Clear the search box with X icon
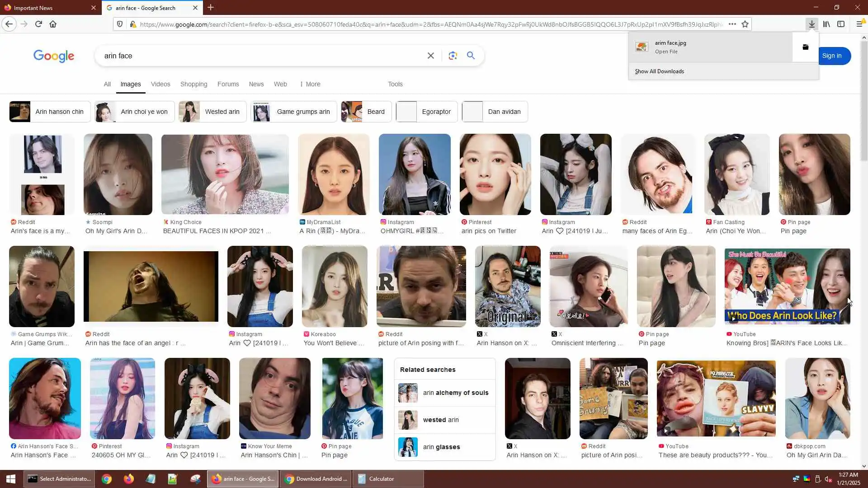The height and width of the screenshot is (488, 868). [430, 56]
